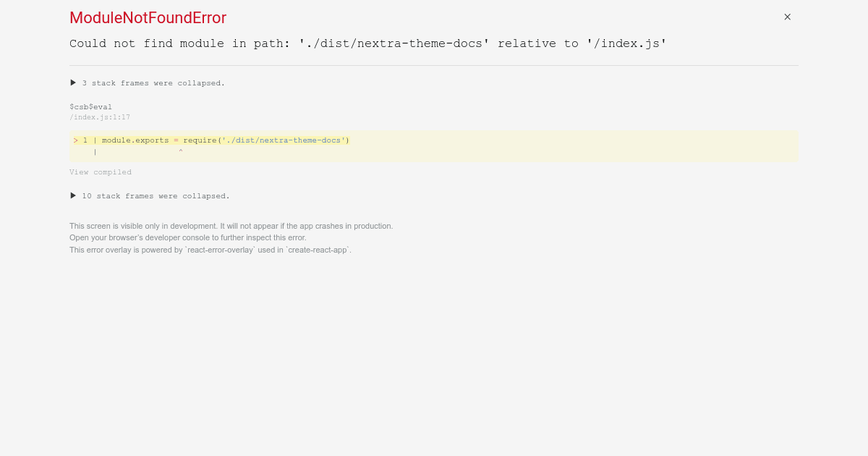Select the $csb$eval frame label
Screen dimensions: 868x456
tap(90, 106)
